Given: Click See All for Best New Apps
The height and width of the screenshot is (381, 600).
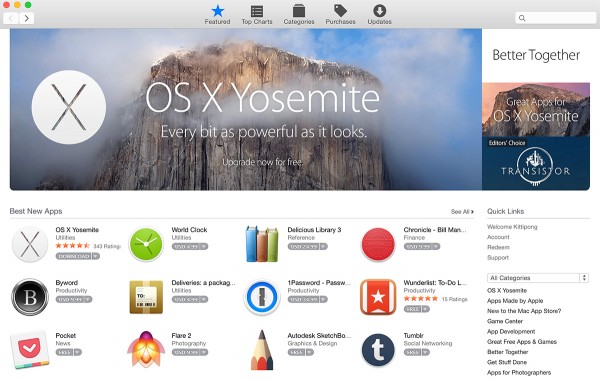Looking at the screenshot, I should [x=462, y=212].
